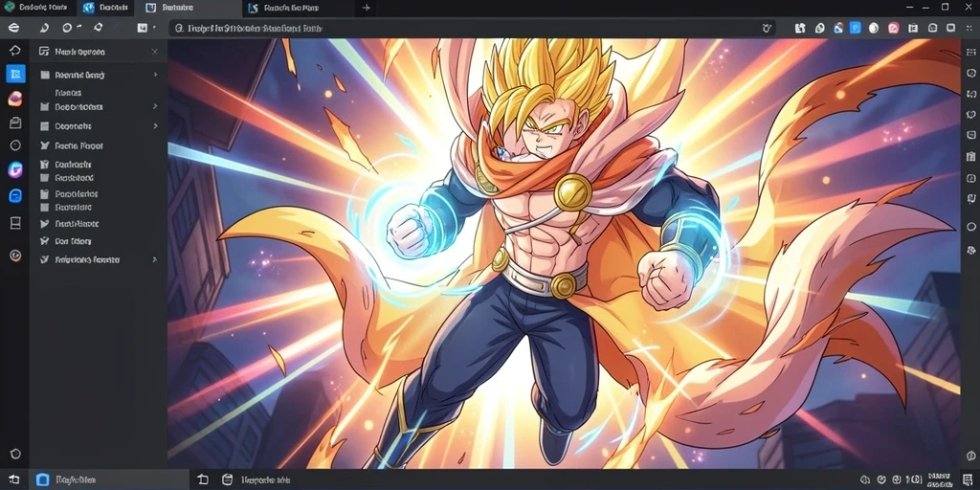Click the circular reload icon in the toolbar
Viewport: 980px width, 490px height.
[67, 28]
